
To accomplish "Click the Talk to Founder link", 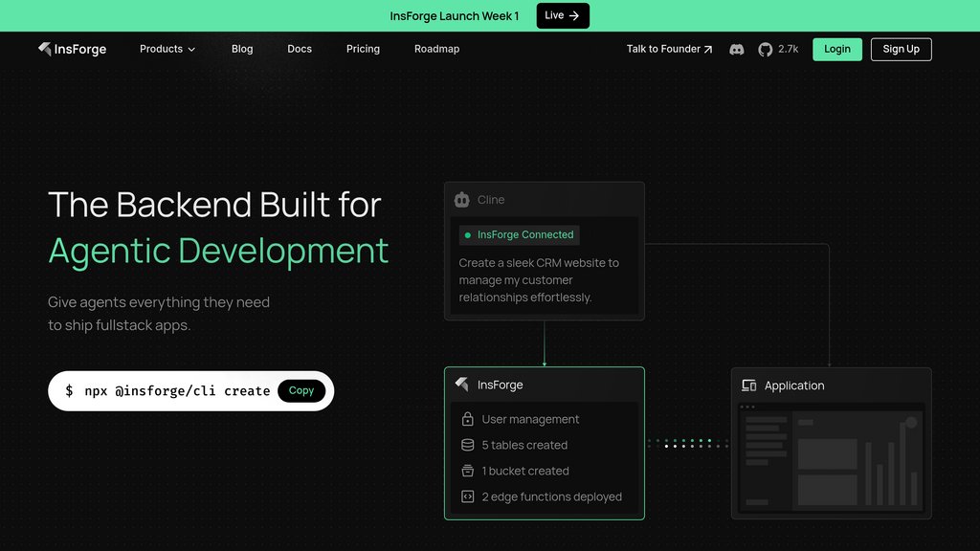I will click(669, 49).
